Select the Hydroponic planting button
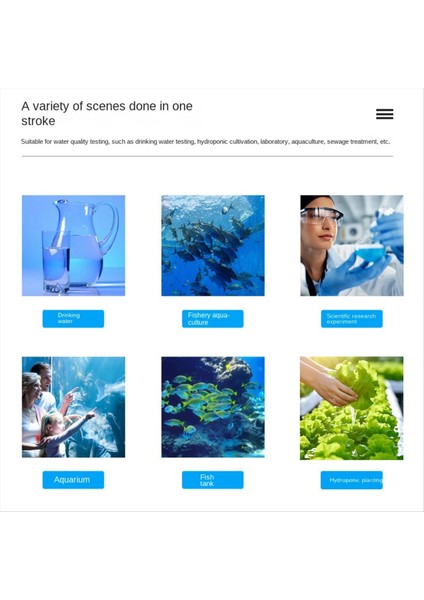Image resolution: width=424 pixels, height=600 pixels. (x=352, y=480)
